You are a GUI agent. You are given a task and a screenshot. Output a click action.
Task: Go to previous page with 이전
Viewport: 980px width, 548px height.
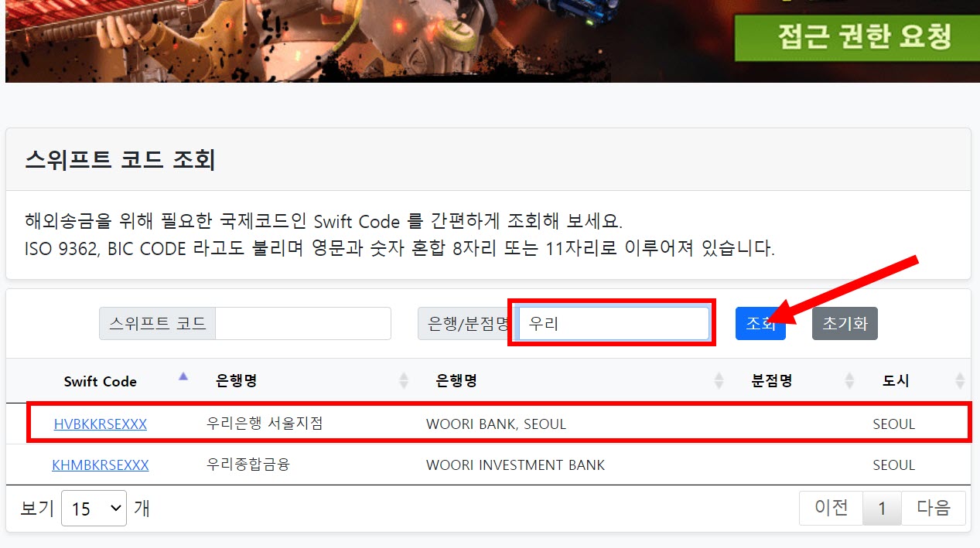coord(831,508)
